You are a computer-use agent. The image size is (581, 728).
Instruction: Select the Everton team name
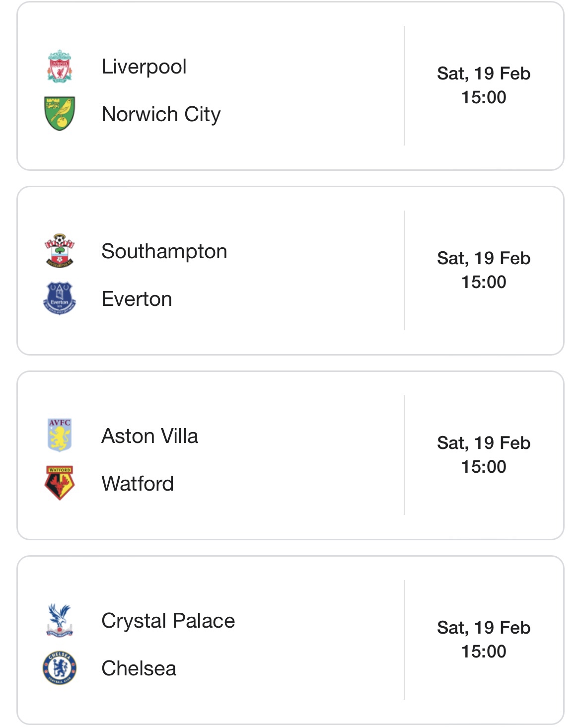137,299
